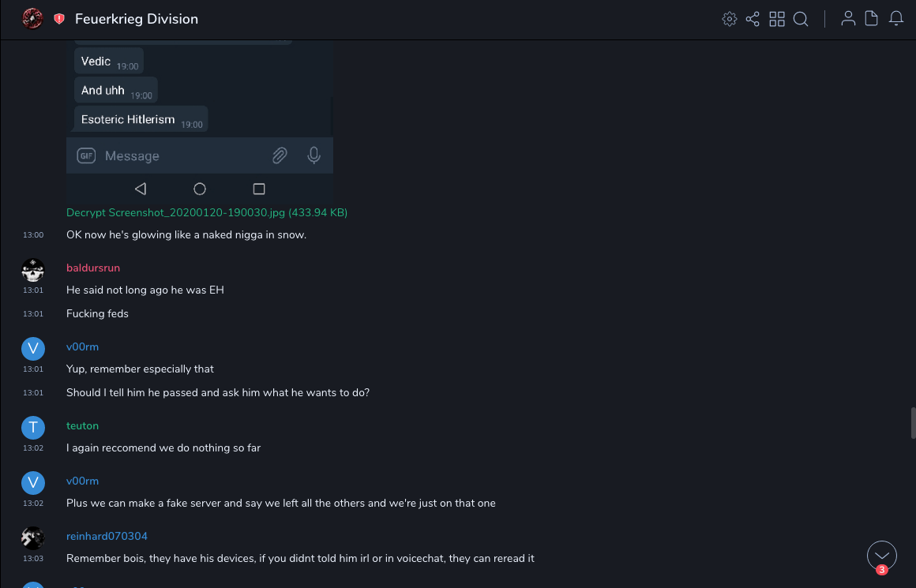Viewport: 916px width, 588px height.
Task: Open the reinhard070304 username
Action: [107, 536]
